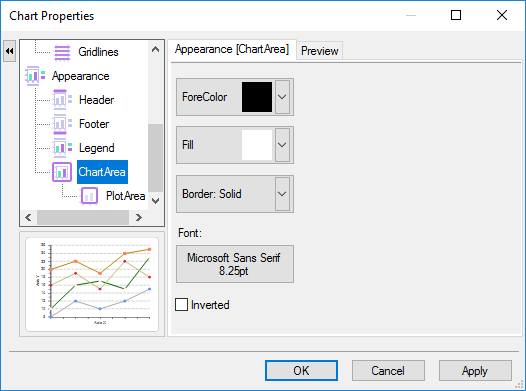Click the Legend chart icon

[62, 148]
